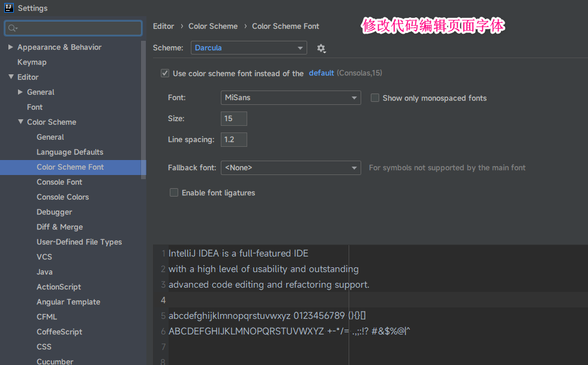Select CFML in the tree

pos(47,317)
